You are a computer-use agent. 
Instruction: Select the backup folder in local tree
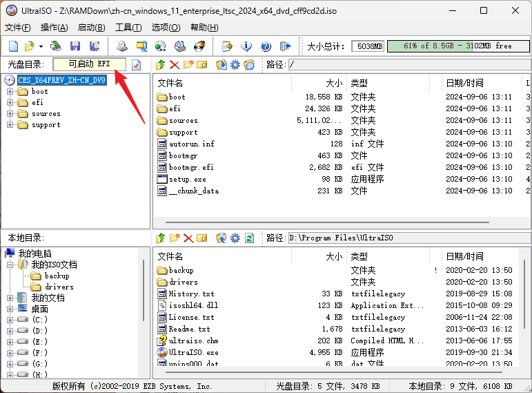tap(57, 276)
